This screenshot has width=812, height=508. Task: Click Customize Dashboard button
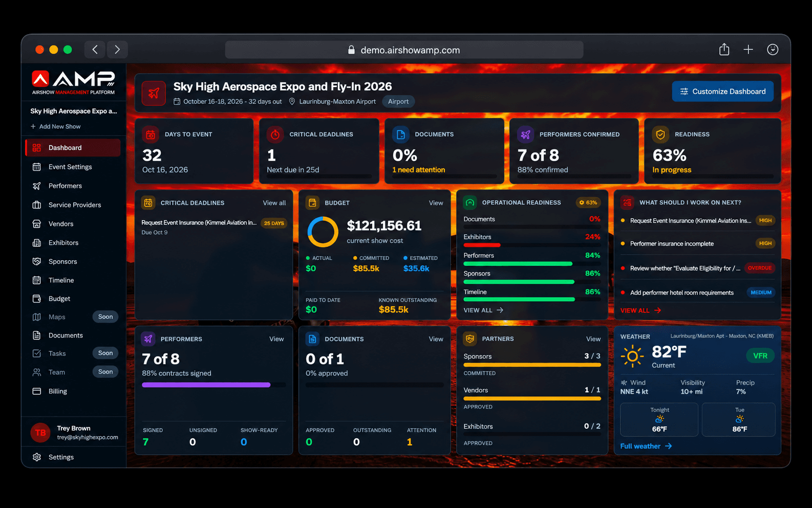coord(723,92)
